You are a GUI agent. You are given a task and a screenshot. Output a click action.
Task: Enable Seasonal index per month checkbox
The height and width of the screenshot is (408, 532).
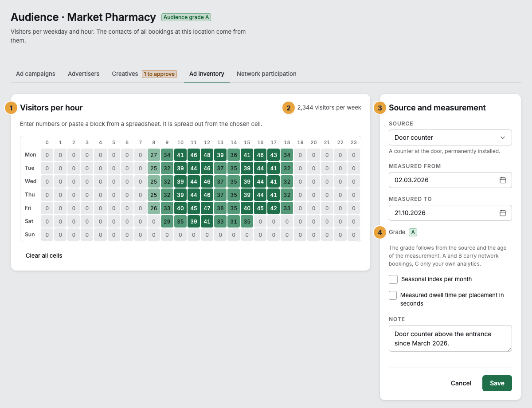click(393, 279)
